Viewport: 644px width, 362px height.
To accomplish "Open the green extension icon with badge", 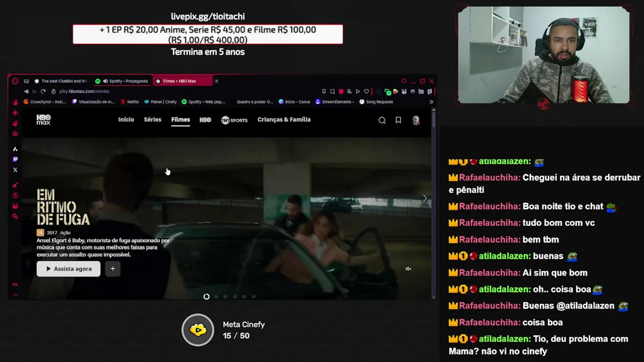I will point(387,92).
